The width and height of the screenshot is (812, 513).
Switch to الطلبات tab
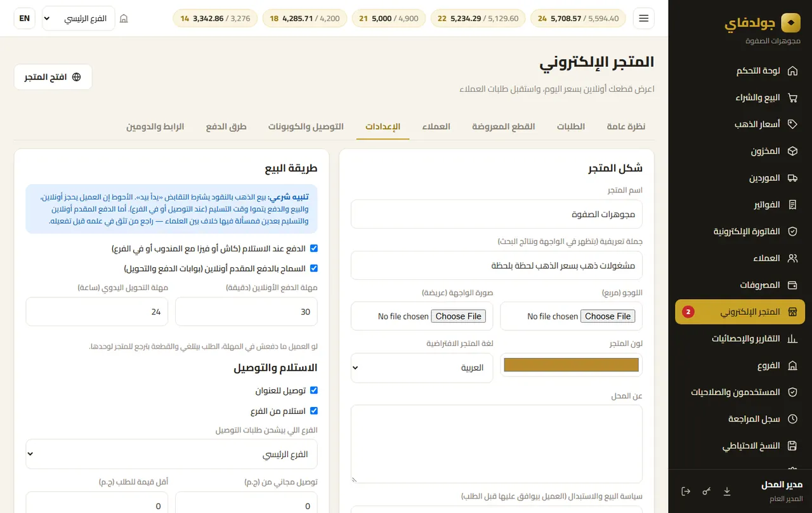(571, 126)
